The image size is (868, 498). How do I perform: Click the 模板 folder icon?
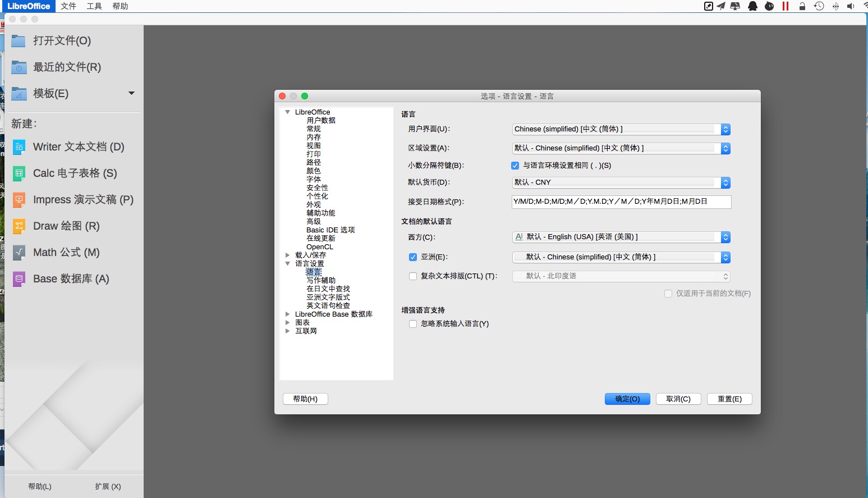(x=19, y=94)
